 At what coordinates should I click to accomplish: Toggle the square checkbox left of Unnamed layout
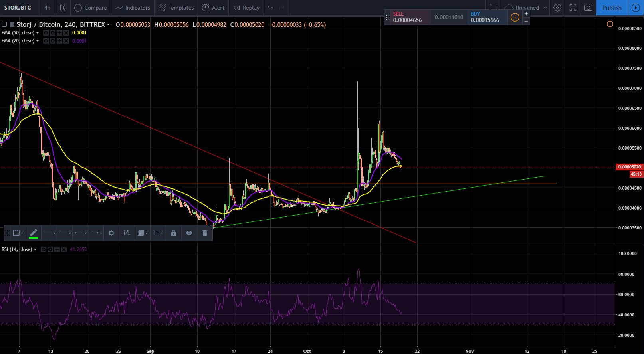click(493, 8)
